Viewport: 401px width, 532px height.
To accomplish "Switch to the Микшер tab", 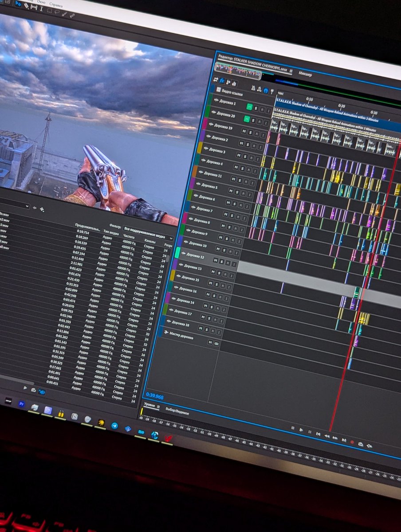I will (305, 74).
